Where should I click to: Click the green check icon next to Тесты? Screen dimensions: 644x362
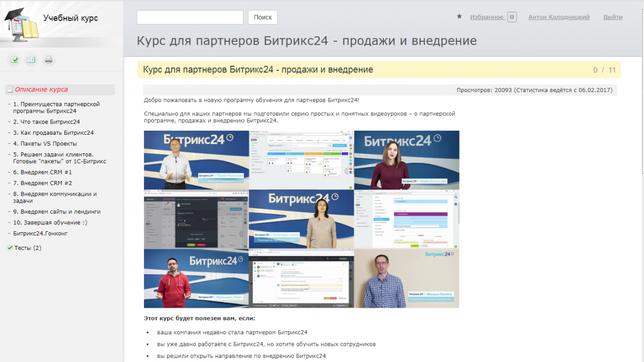pos(10,248)
